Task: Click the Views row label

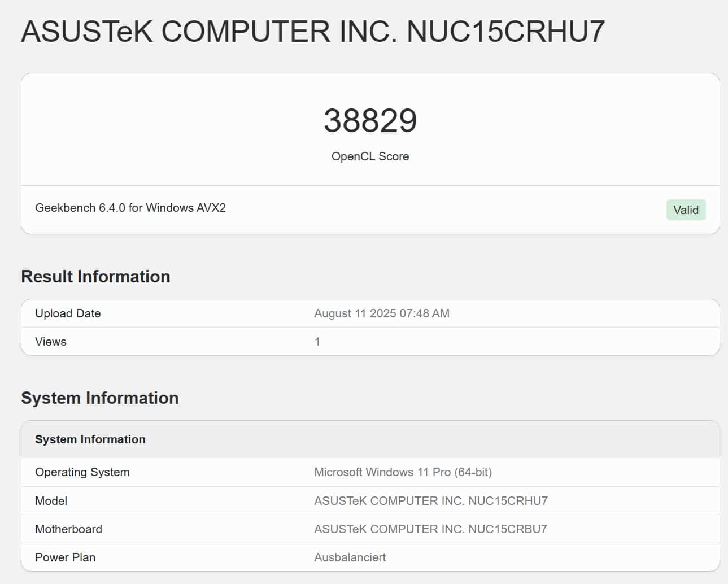Action: point(51,342)
